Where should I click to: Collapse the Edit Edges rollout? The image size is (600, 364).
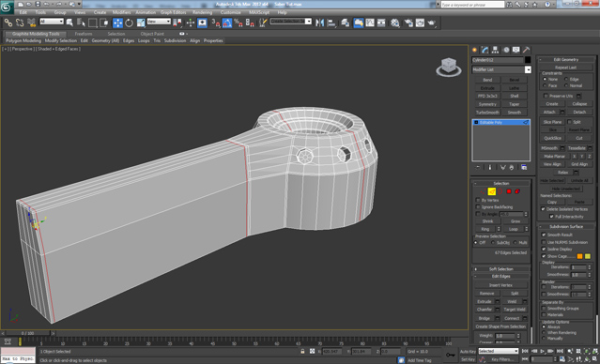click(501, 276)
